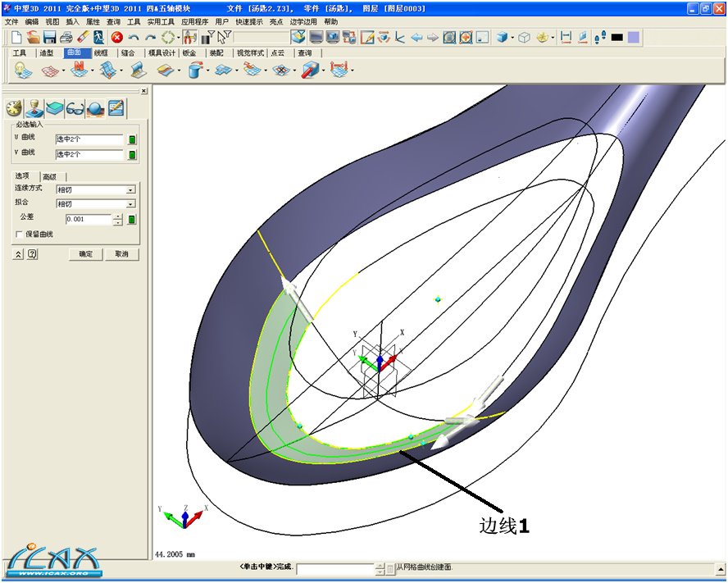Click the measure distance dimension icon

click(566, 38)
